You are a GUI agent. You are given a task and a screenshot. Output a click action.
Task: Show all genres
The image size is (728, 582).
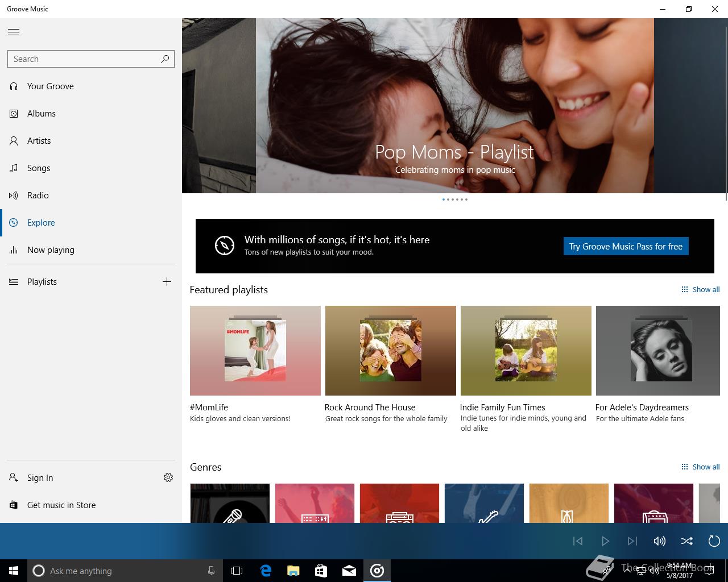(700, 467)
